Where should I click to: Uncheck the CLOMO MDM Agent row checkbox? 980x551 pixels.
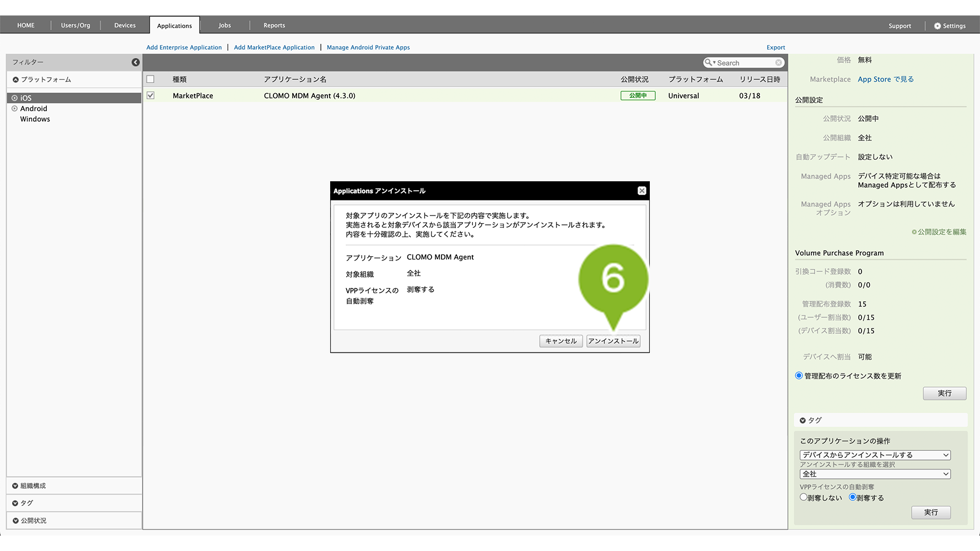(x=150, y=95)
